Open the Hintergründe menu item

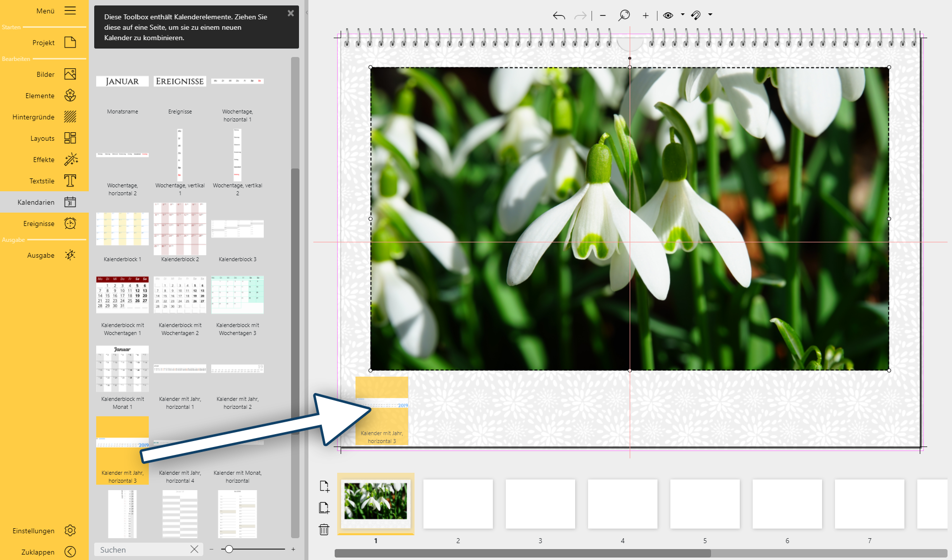tap(70, 117)
